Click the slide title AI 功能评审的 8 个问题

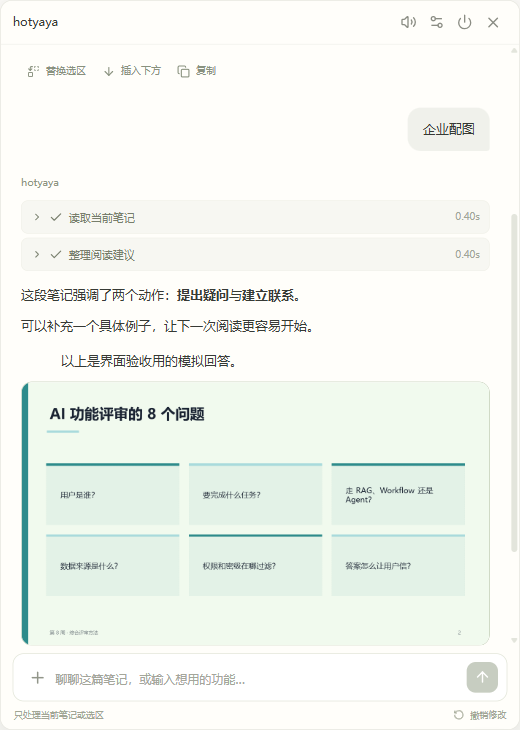pyautogui.click(x=127, y=414)
